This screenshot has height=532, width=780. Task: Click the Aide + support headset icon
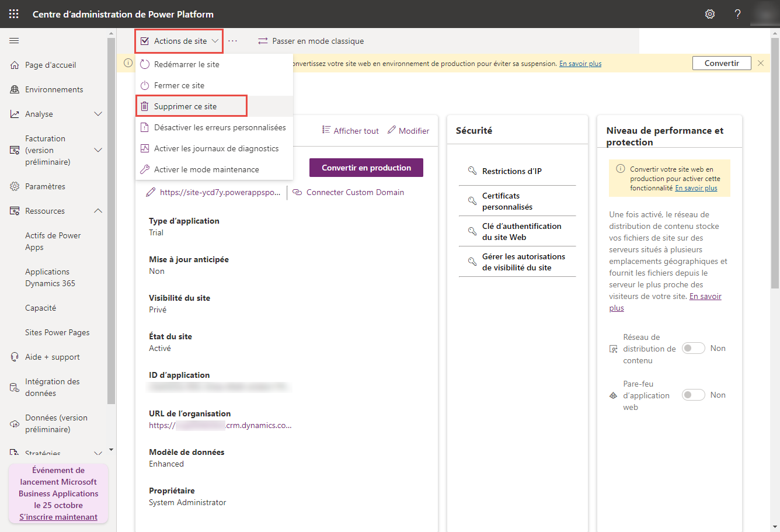point(15,357)
